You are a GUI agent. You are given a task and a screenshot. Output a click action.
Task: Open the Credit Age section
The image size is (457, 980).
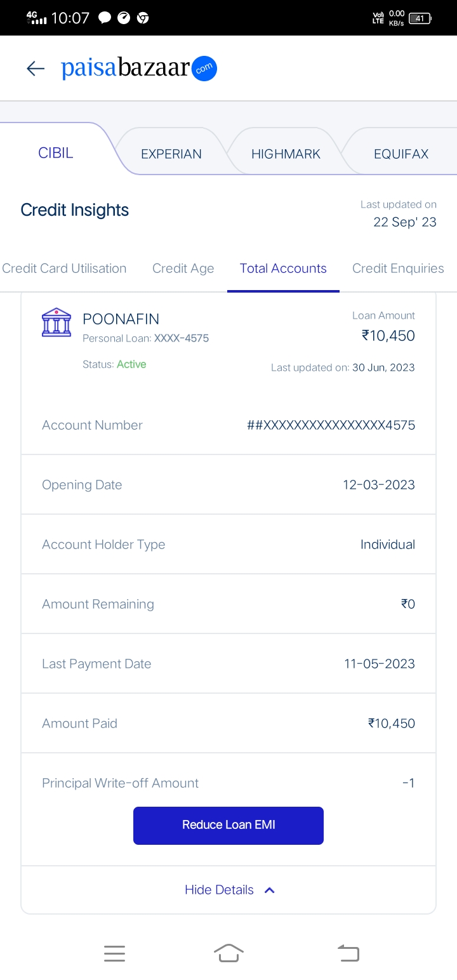[183, 268]
